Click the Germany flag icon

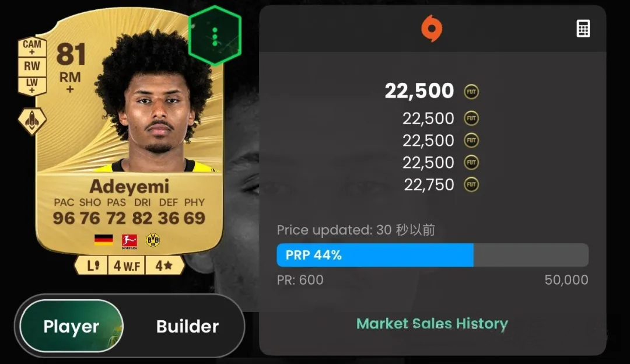(x=104, y=240)
